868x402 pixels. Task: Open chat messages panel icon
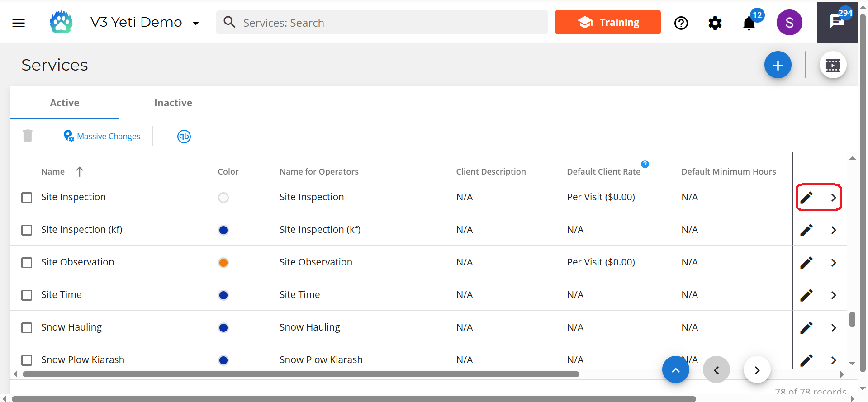pos(837,22)
